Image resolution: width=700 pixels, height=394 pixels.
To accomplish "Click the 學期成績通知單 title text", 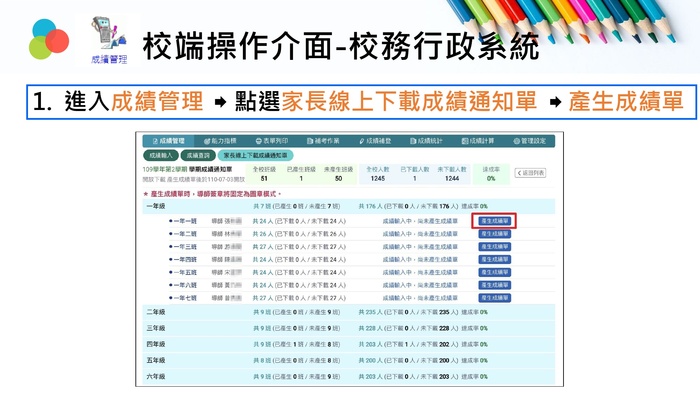I will [x=210, y=170].
